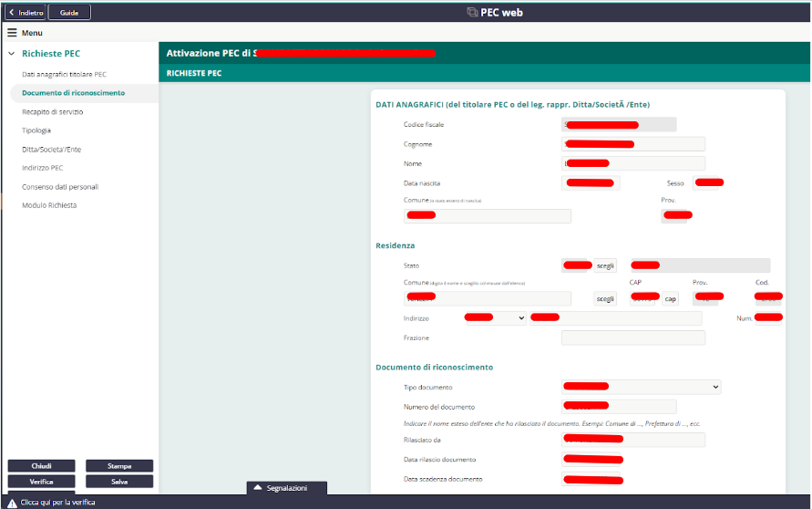
Task: Click the warning triangle verification icon
Action: click(12, 503)
